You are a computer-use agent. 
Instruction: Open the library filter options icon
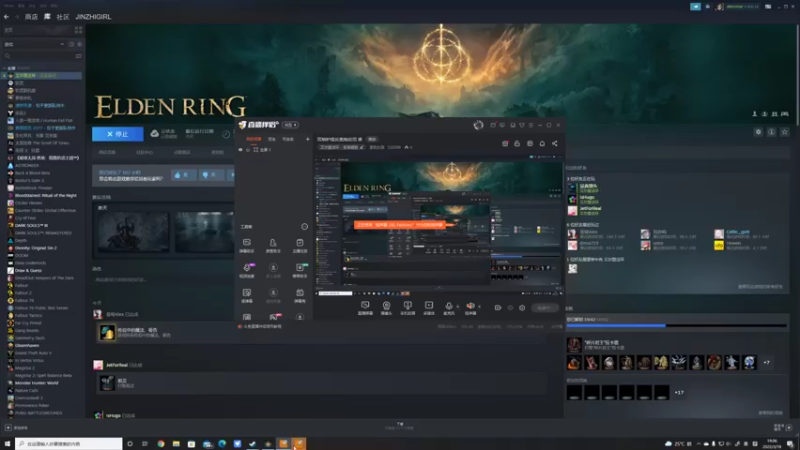pos(79,56)
